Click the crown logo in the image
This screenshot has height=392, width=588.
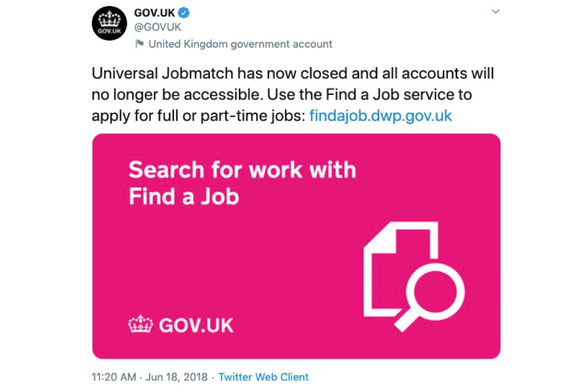[x=141, y=324]
